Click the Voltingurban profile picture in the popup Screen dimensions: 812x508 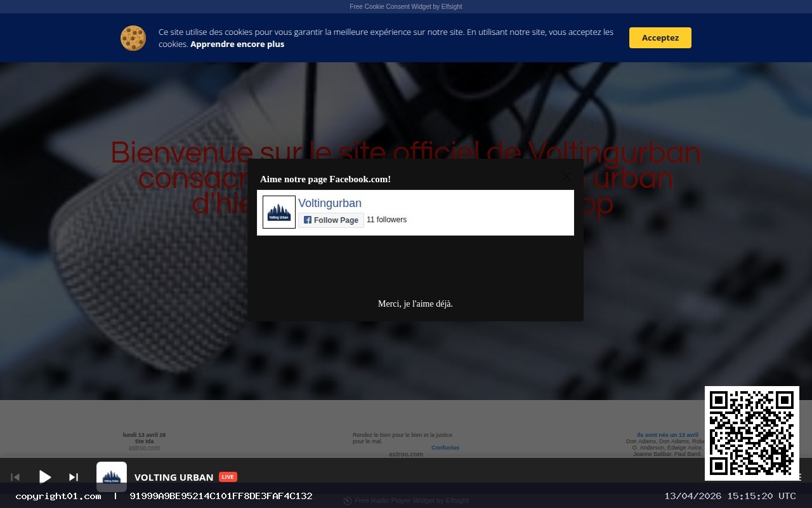[278, 211]
